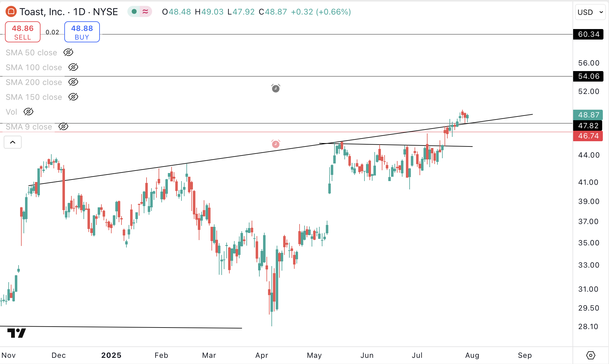Click the SELL button at 48.86

coord(23,32)
